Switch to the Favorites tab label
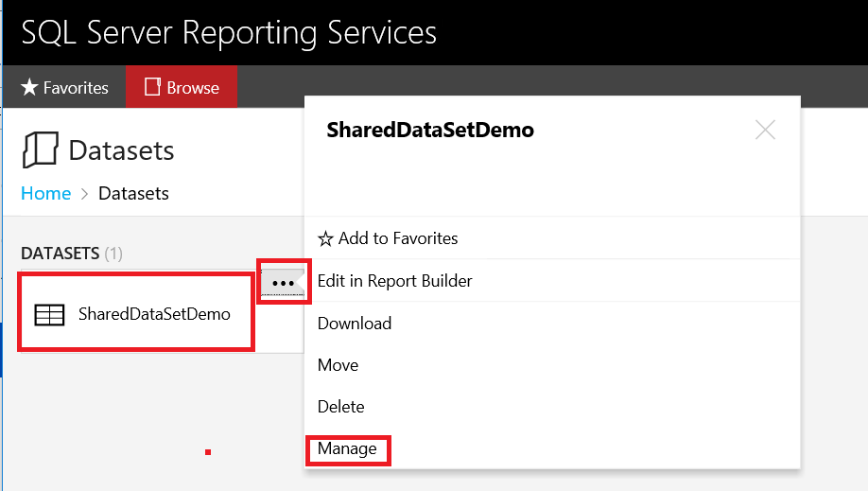The height and width of the screenshot is (491, 868). pyautogui.click(x=76, y=88)
